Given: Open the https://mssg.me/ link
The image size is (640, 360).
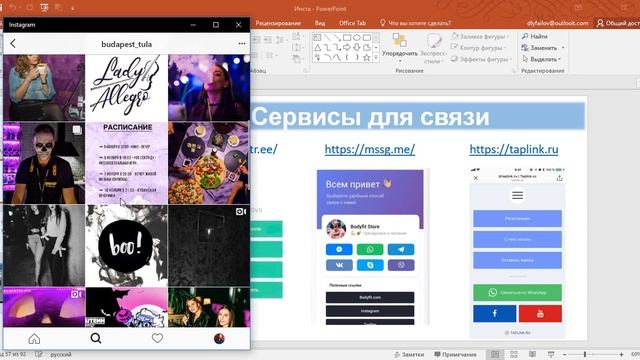Looking at the screenshot, I should click(x=370, y=149).
